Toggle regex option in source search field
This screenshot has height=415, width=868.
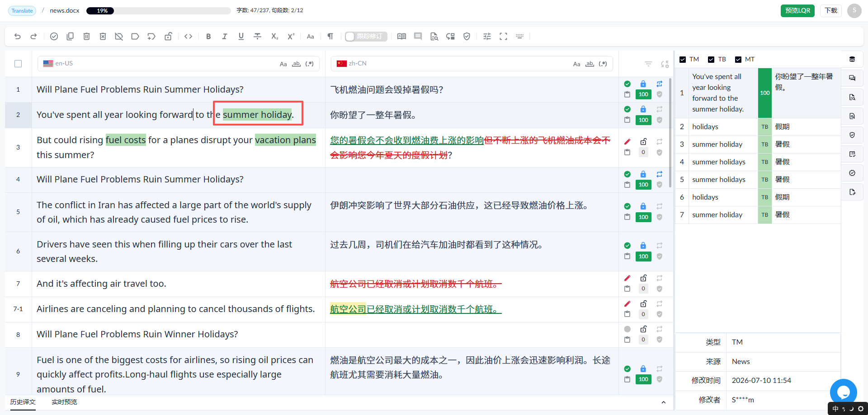click(309, 64)
